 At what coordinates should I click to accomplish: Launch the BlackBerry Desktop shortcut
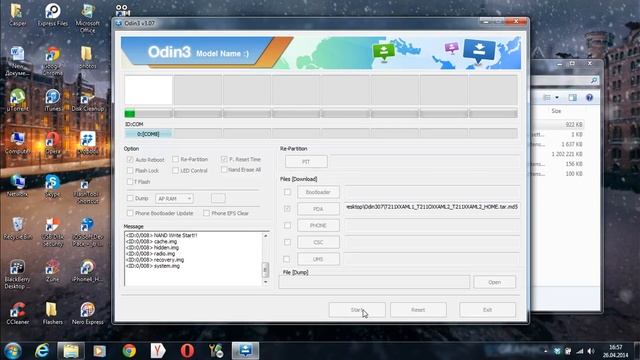click(17, 274)
